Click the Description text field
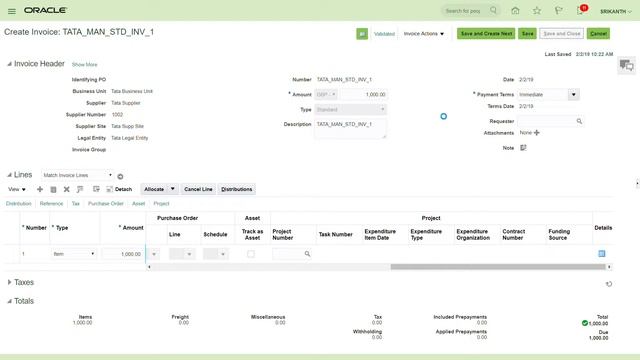Screen dimensions: 640x360 point(351,129)
